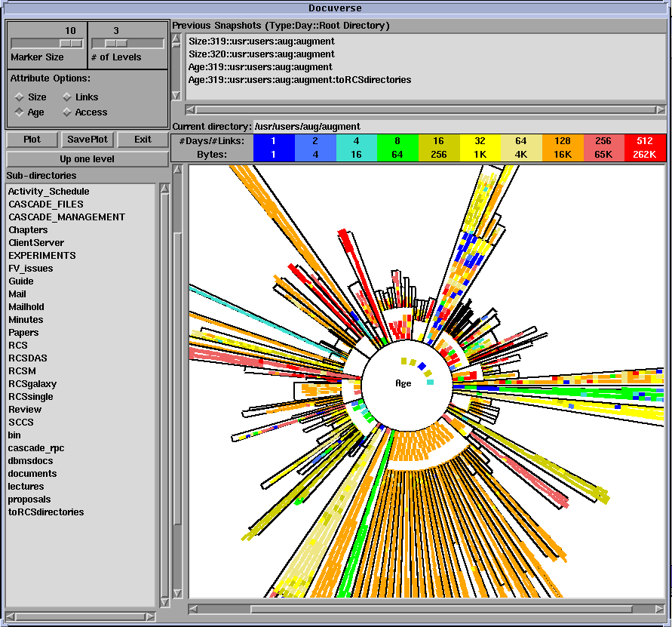672x627 pixels.
Task: Click the SavePlot button
Action: pos(87,140)
